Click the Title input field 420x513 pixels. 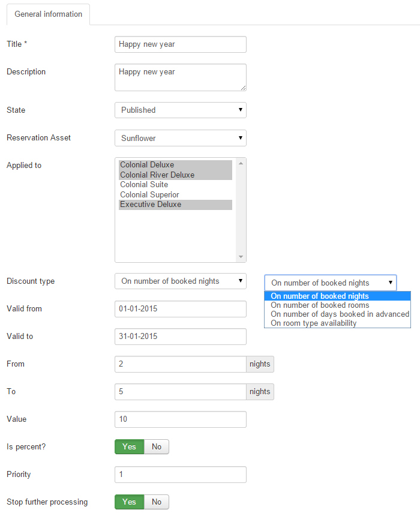pyautogui.click(x=180, y=44)
